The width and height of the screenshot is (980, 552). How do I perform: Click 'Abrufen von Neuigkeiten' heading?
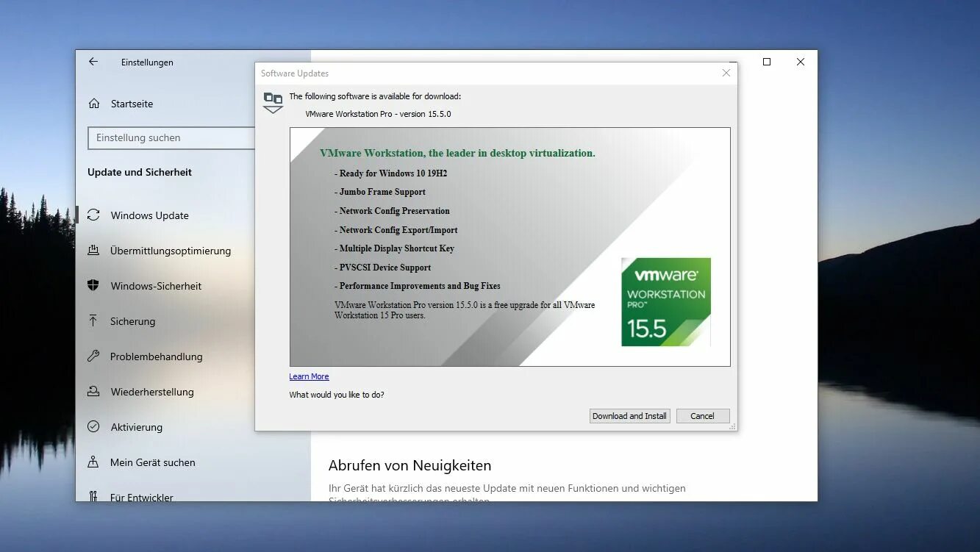pyautogui.click(x=409, y=465)
